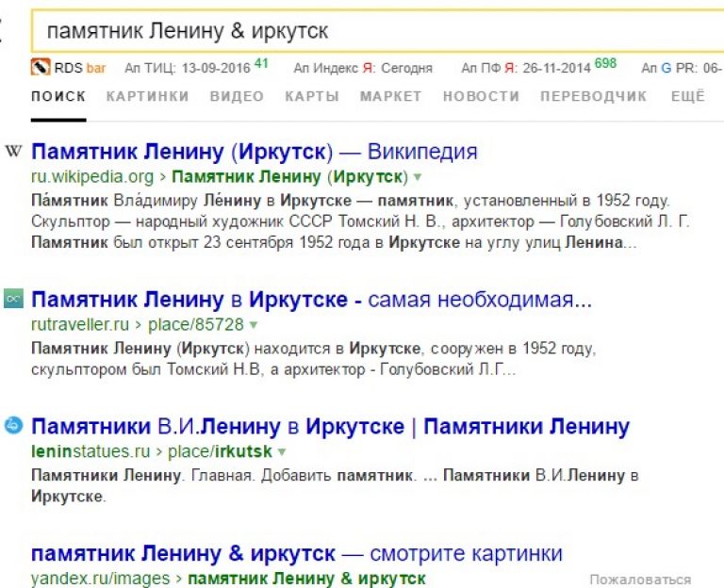724x588 pixels.
Task: Open 'Памятник Ленину (Иркутск) — Википедия' result
Action: coord(255,152)
